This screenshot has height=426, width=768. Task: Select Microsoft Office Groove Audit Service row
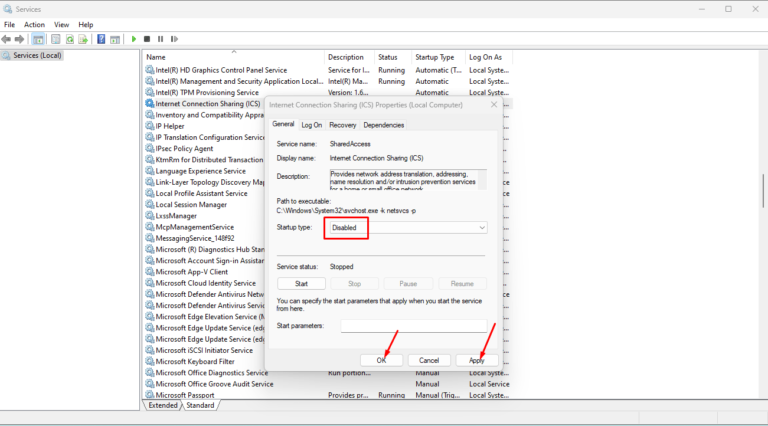(215, 384)
